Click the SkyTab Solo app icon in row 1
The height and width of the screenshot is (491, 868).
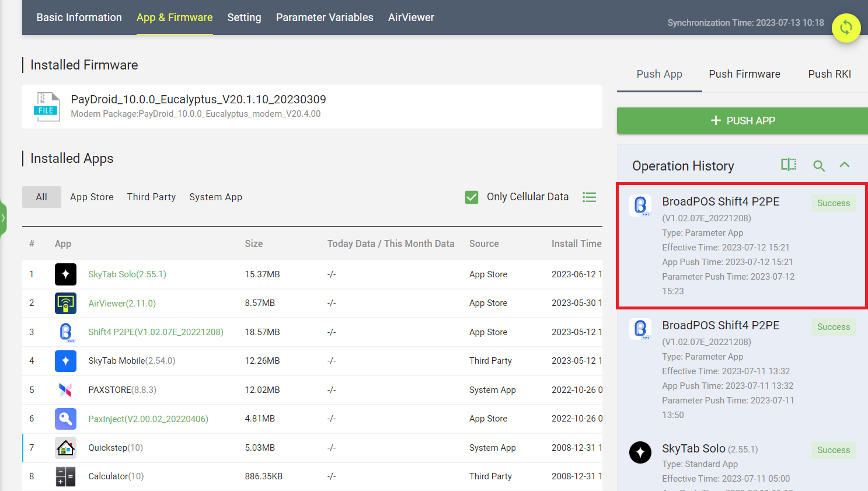65,274
